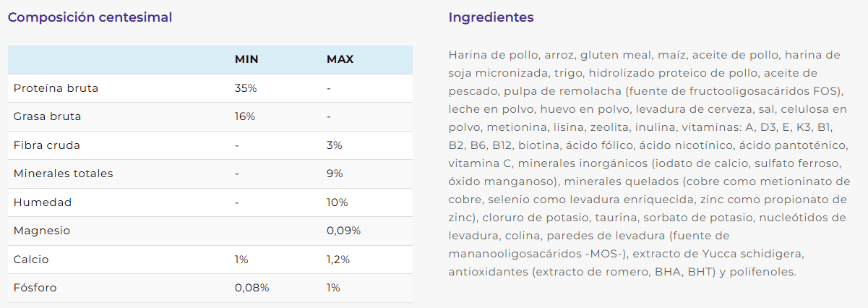Screen dimensions: 868x308
Task: Click the 10% humidity maximum value
Action: (338, 202)
